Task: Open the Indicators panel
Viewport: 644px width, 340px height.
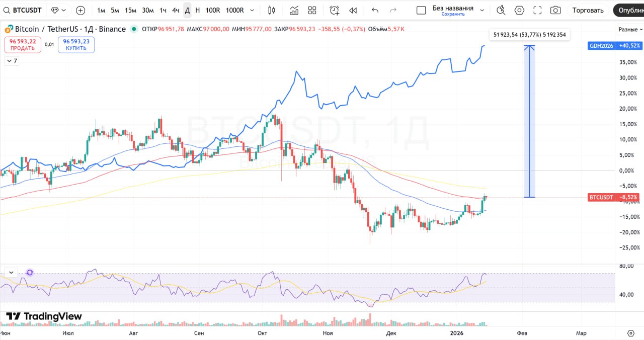Action: 294,10
